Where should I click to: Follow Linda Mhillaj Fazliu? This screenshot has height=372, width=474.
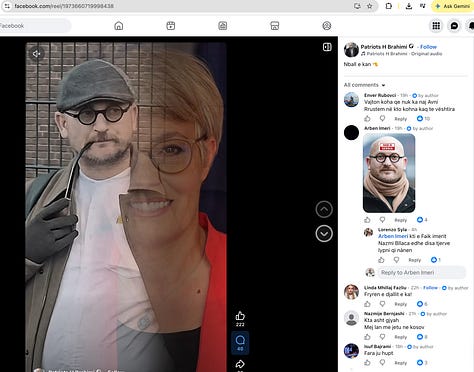[430, 288]
